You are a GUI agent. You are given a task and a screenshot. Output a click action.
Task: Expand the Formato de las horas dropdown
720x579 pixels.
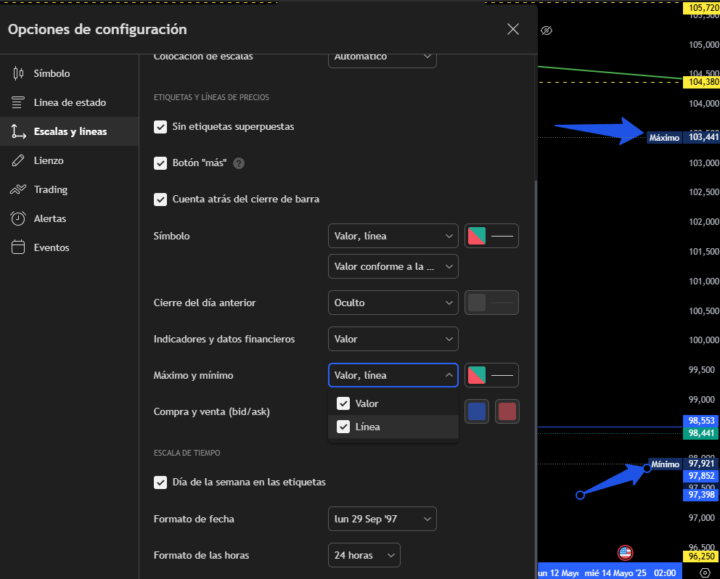pyautogui.click(x=364, y=555)
